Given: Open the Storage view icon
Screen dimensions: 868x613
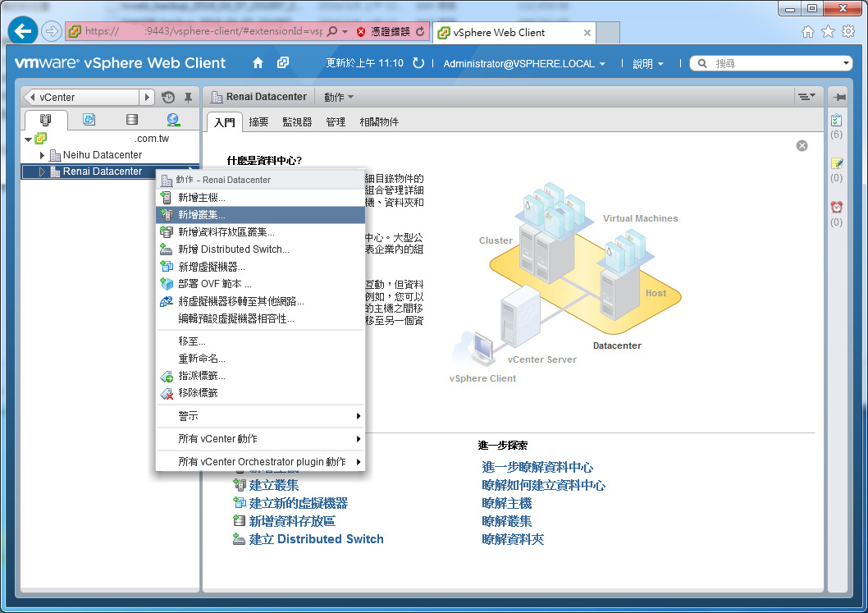Looking at the screenshot, I should point(131,119).
